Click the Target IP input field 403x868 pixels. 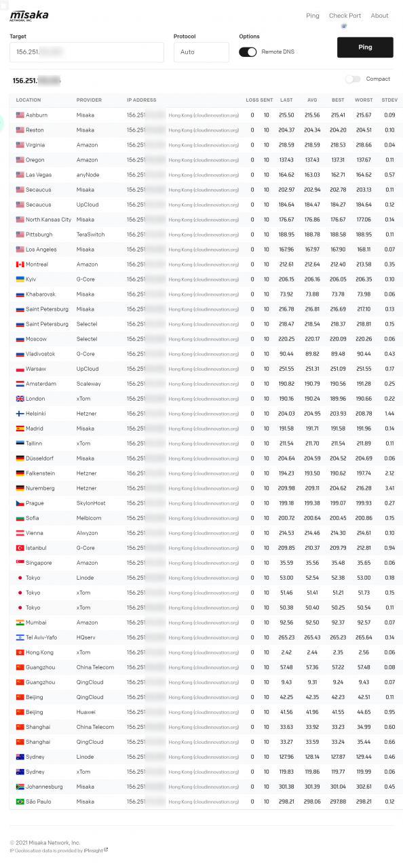pyautogui.click(x=87, y=52)
